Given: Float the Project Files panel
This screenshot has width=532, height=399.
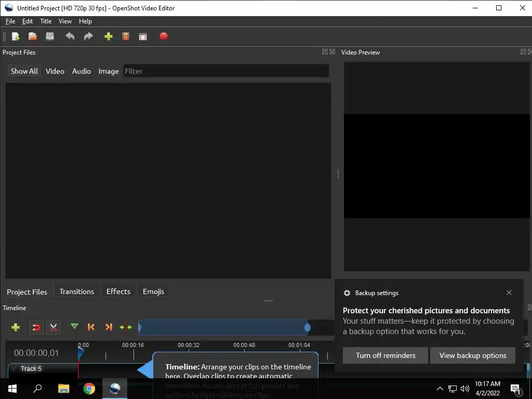Looking at the screenshot, I should (325, 51).
